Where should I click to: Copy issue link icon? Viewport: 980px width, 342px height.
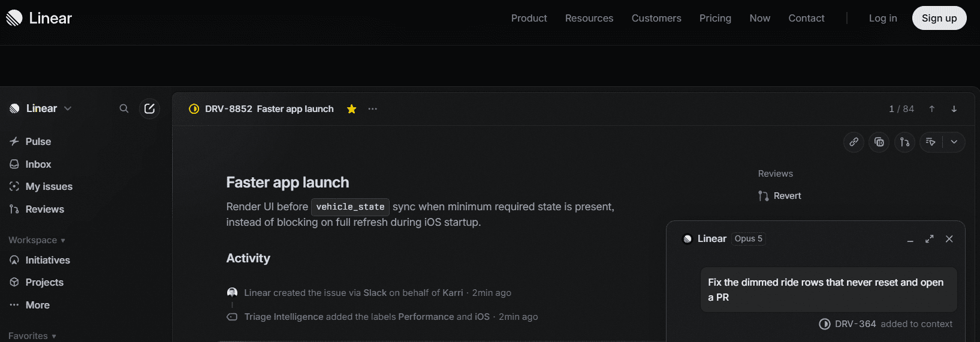click(854, 142)
